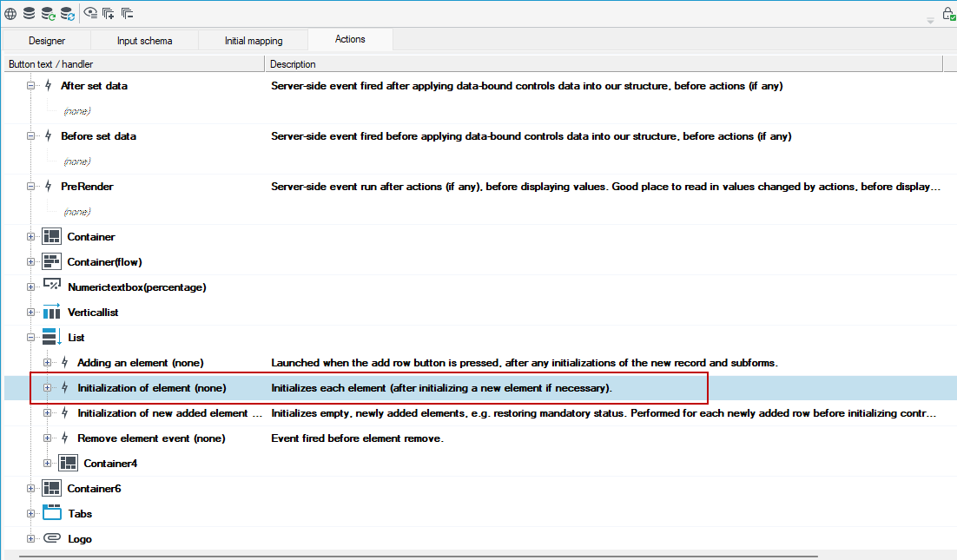Image resolution: width=957 pixels, height=560 pixels.
Task: Click the List element icon
Action: 52,337
